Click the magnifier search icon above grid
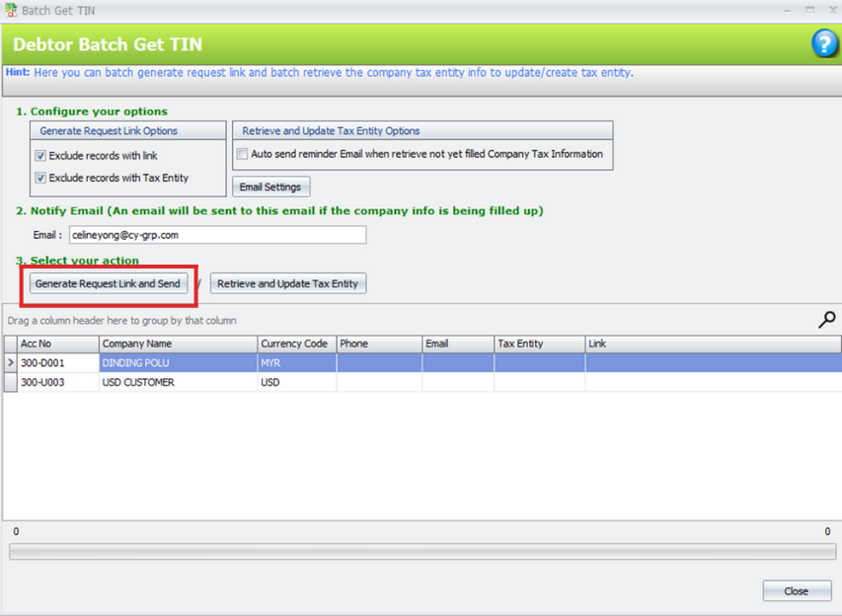This screenshot has width=842, height=616. point(827,319)
